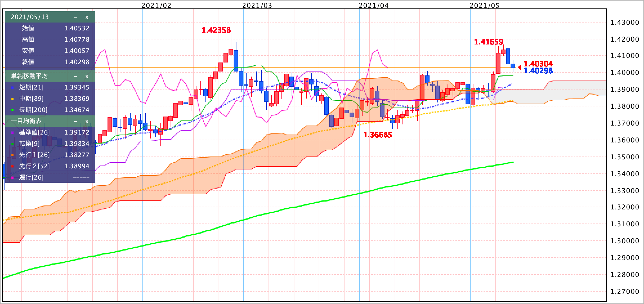Screen dimensions: 644x304
Task: Click the 短期[21] moving average label
Action: (31, 87)
